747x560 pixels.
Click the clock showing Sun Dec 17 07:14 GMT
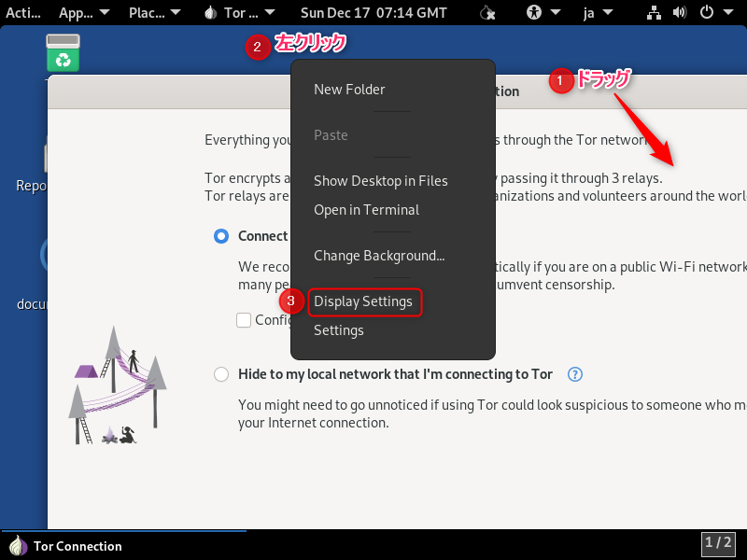(x=373, y=12)
